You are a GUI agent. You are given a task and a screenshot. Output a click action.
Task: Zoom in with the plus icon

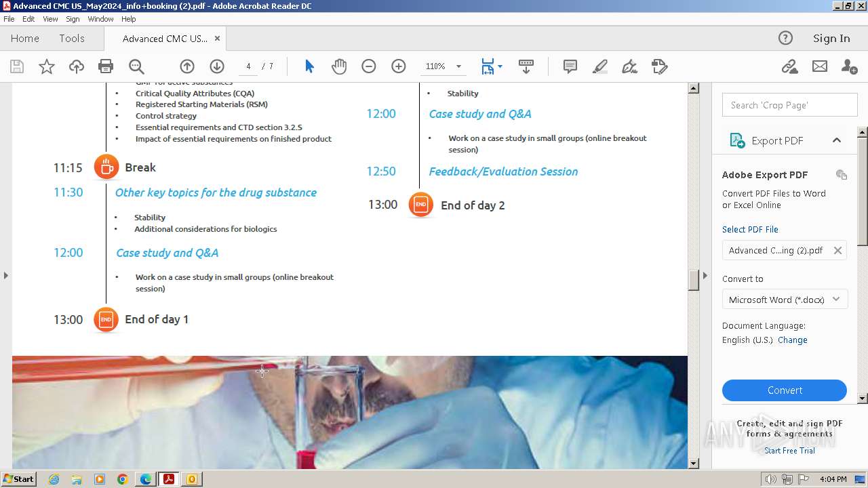click(x=399, y=66)
